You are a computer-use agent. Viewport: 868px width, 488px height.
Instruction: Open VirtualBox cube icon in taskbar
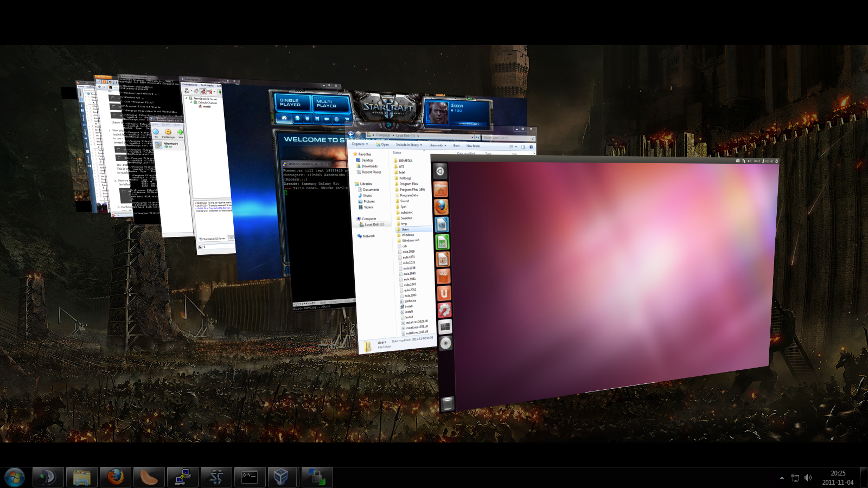(281, 477)
